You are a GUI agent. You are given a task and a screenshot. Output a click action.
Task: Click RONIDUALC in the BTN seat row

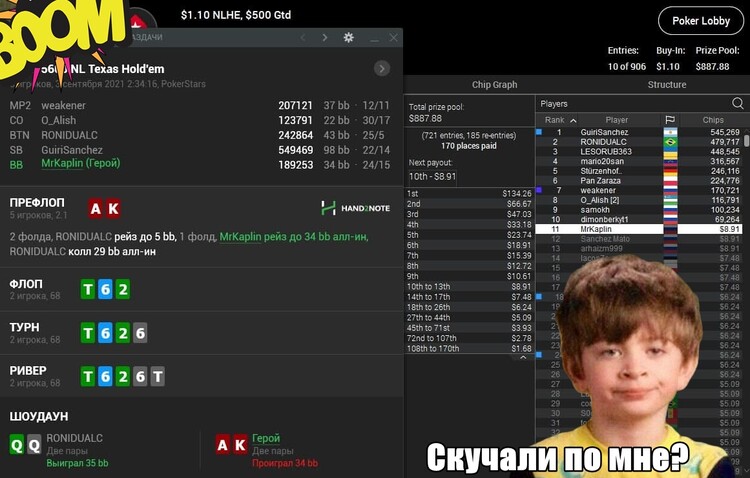point(69,135)
